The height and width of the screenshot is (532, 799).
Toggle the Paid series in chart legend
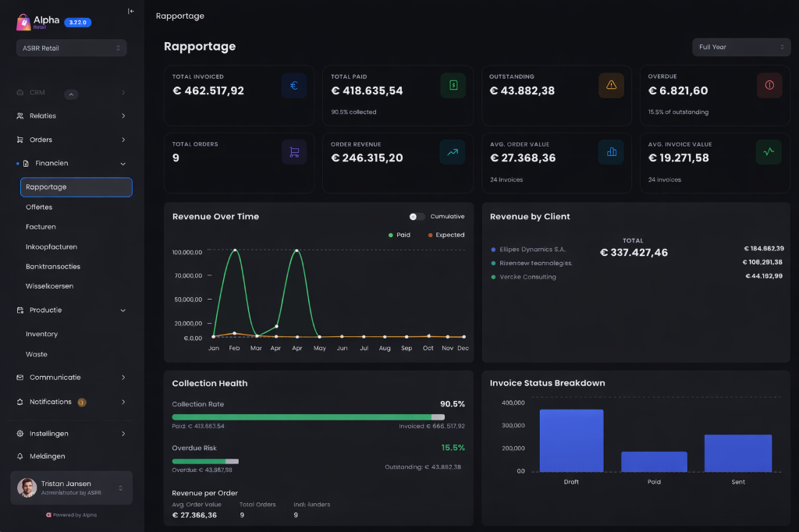point(399,235)
